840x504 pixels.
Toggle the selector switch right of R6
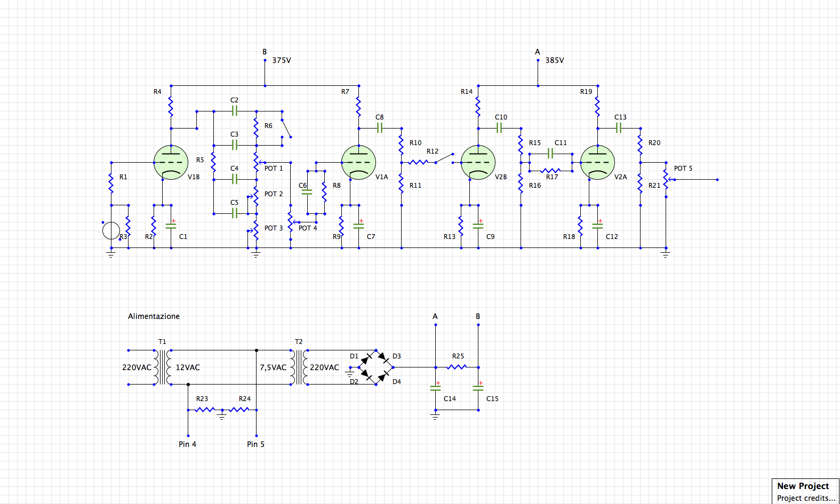[x=286, y=128]
